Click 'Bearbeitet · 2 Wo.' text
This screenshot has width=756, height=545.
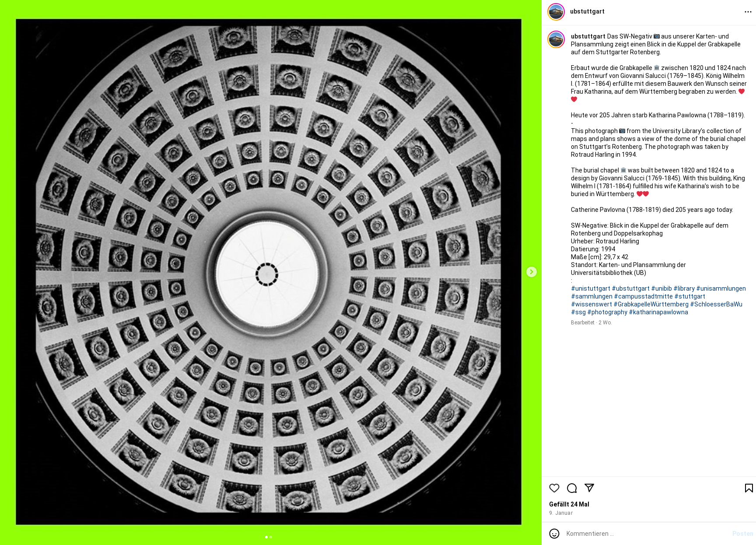(591, 323)
